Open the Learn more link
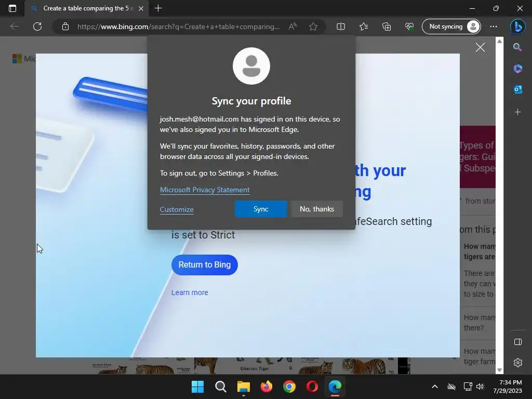 tap(190, 292)
